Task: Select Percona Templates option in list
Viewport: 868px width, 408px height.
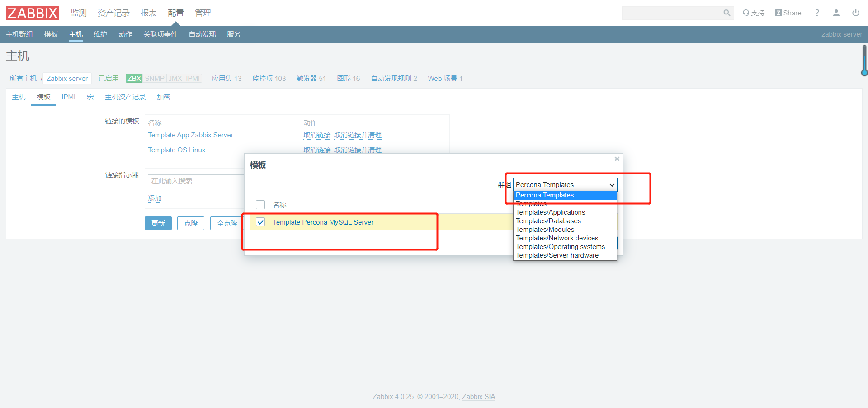Action: (x=565, y=195)
